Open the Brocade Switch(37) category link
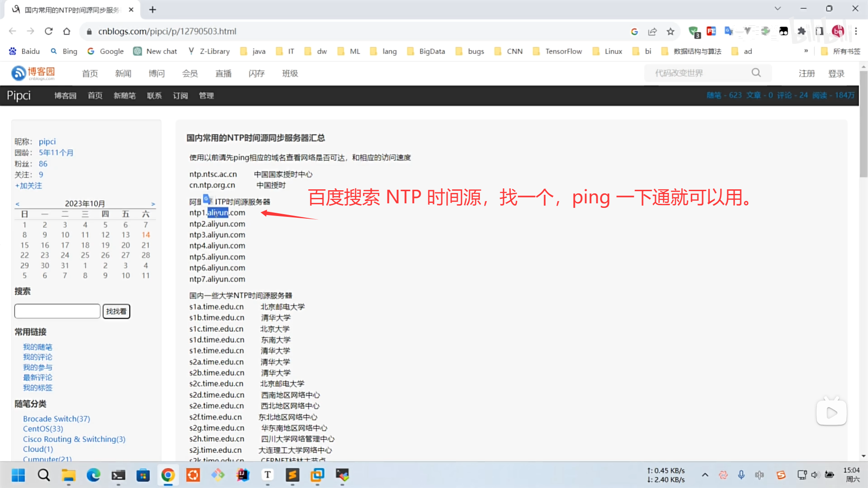 (x=57, y=418)
